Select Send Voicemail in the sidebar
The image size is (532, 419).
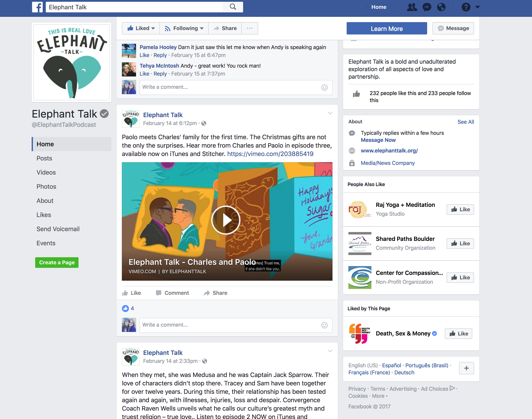[x=58, y=229]
